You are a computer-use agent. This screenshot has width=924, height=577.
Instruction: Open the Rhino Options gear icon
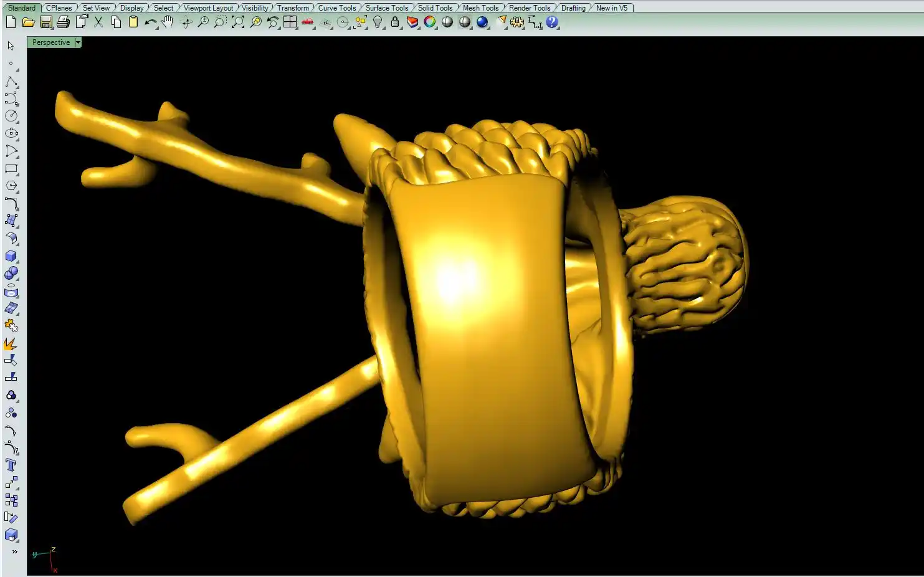click(517, 22)
